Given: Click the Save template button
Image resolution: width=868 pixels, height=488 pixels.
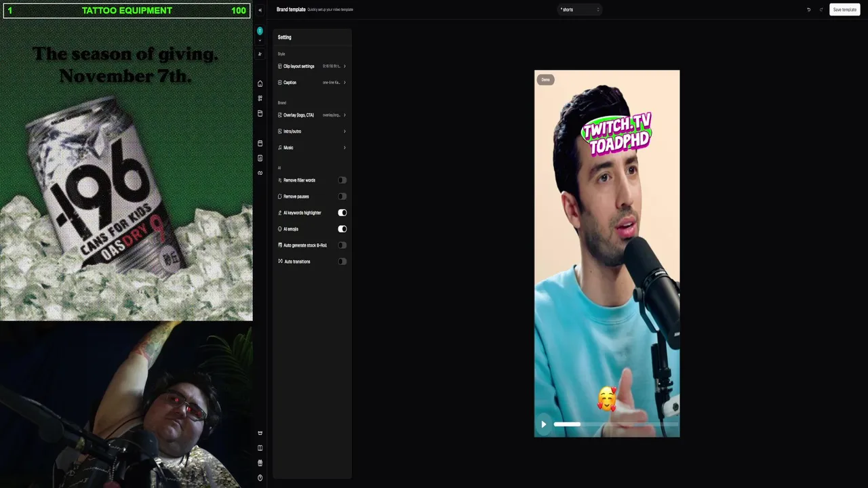Looking at the screenshot, I should 845,9.
